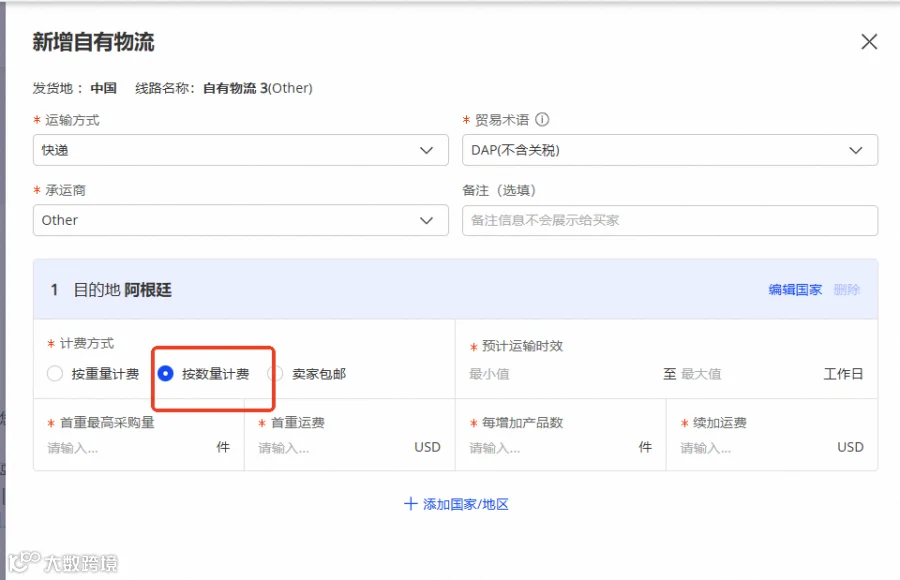Click the 续加运费 USD input field

tap(755, 448)
